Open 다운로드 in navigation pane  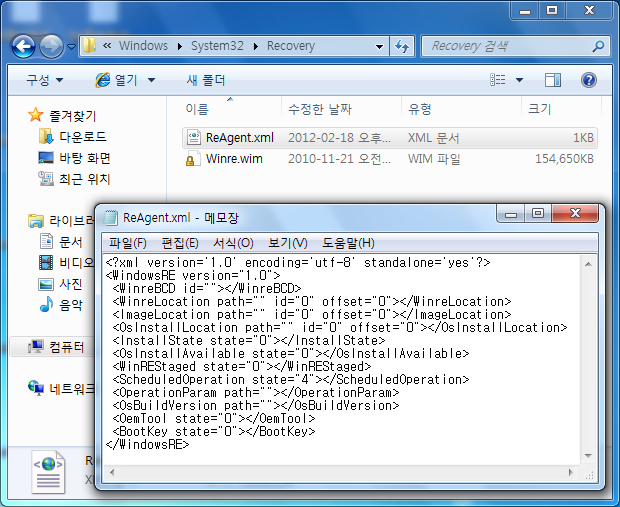tap(83, 137)
